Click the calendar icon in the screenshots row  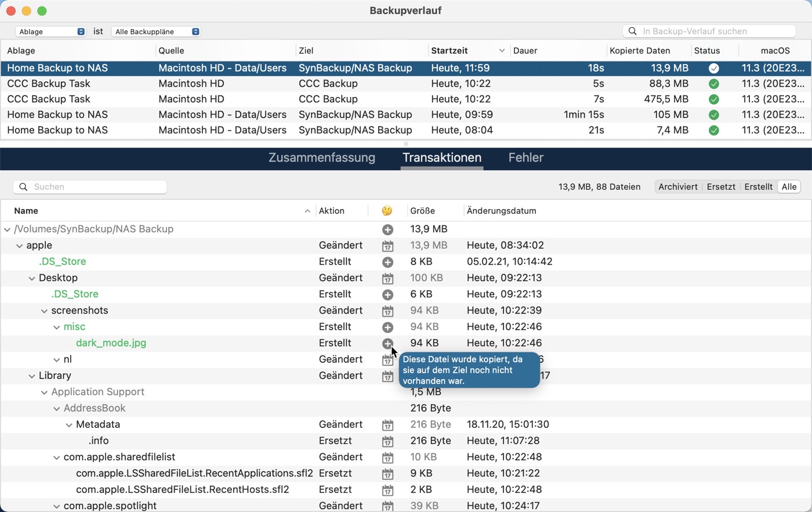387,311
